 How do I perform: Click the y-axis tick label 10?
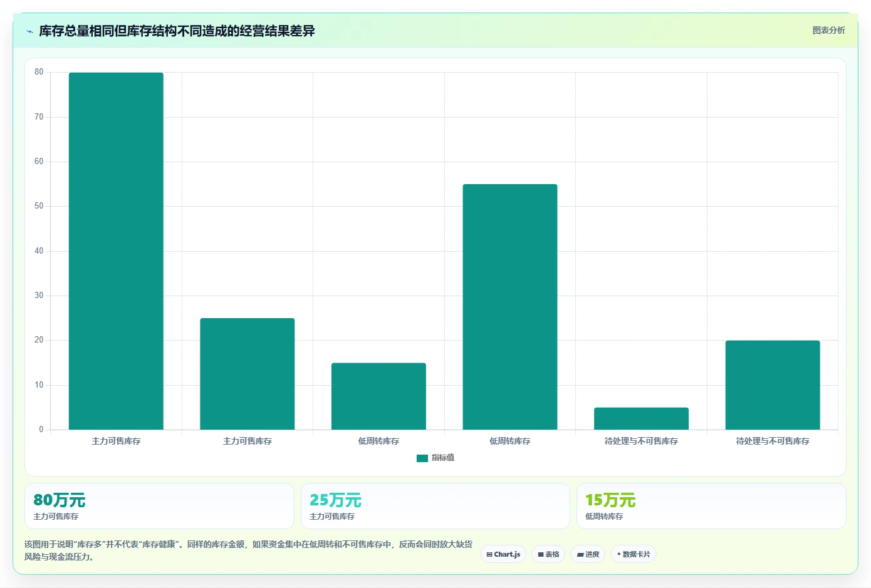tap(39, 385)
